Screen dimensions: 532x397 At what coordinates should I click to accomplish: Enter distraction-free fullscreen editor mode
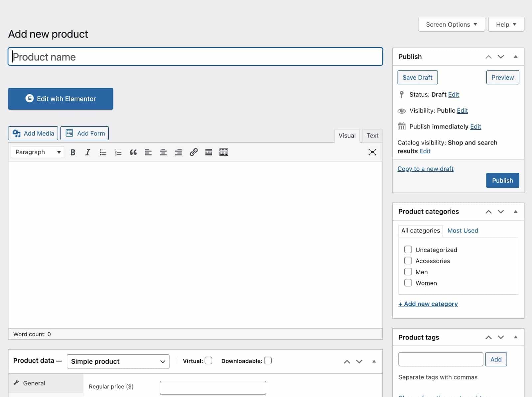[x=372, y=152]
